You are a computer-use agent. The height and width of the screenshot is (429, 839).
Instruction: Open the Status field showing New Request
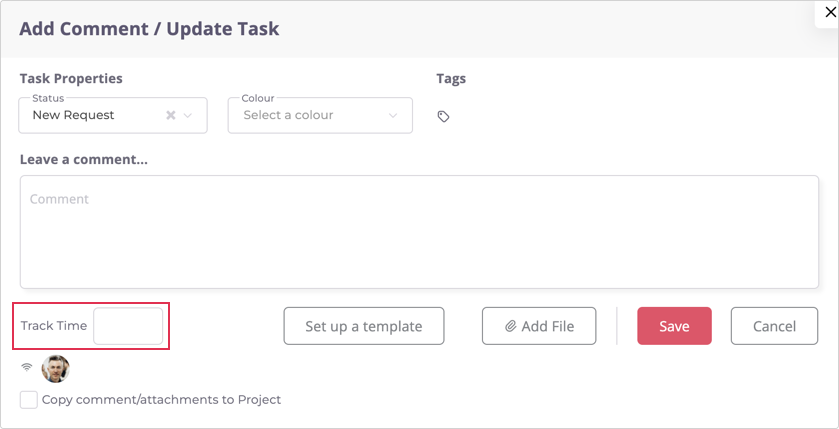(90, 116)
